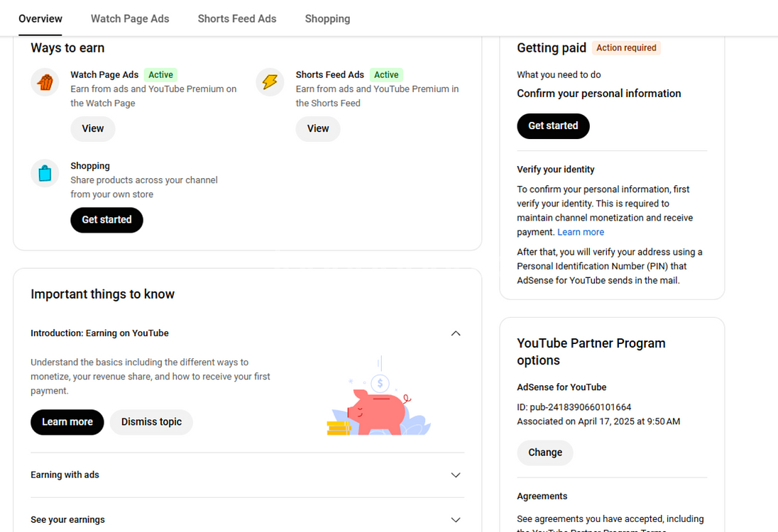Switch to the Overview tab
778x532 pixels.
(40, 19)
